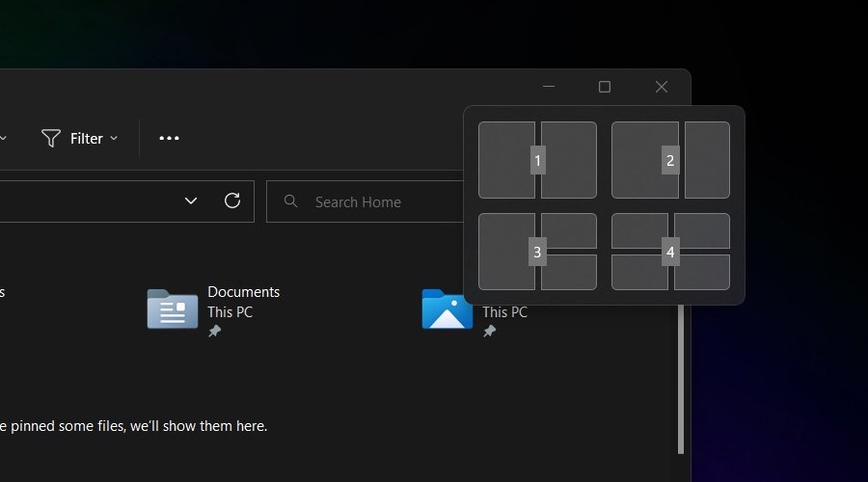Select bottom-right zone of snap layout 3
The width and height of the screenshot is (868, 482).
[569, 272]
